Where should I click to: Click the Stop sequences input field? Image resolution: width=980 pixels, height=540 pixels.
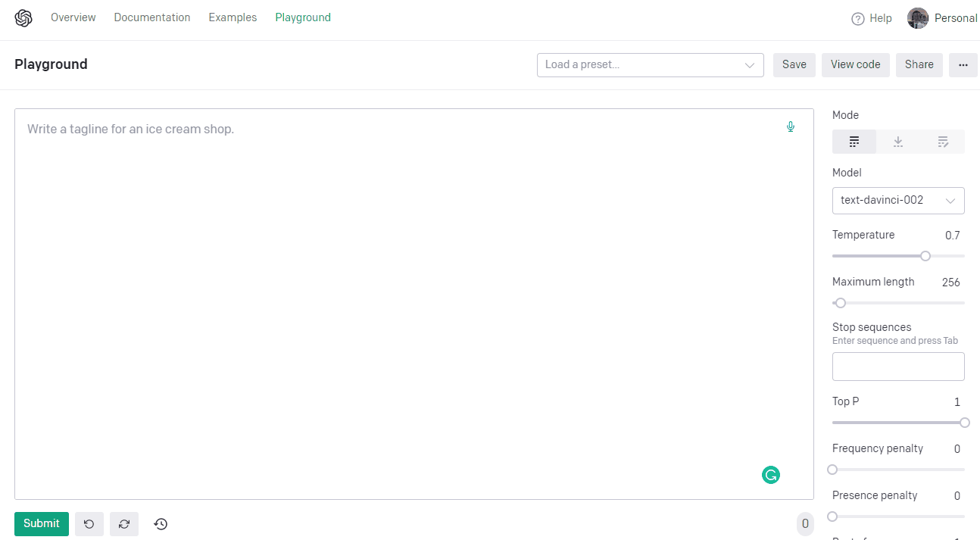click(x=898, y=367)
